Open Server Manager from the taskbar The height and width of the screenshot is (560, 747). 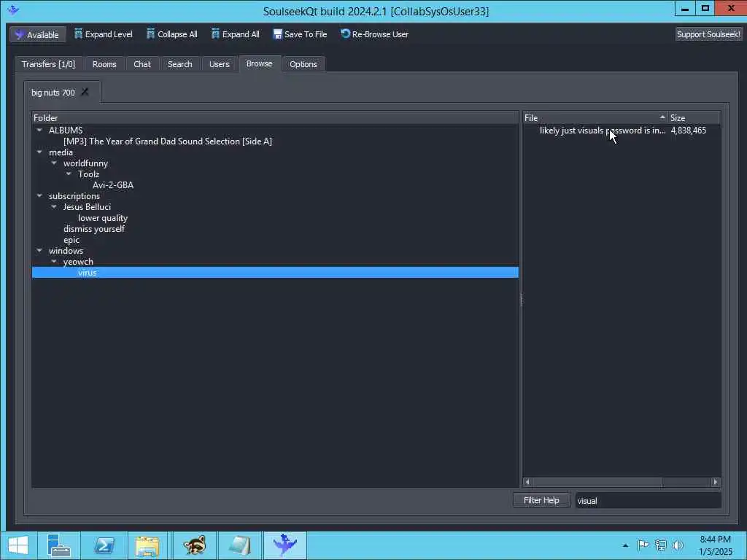tap(59, 545)
